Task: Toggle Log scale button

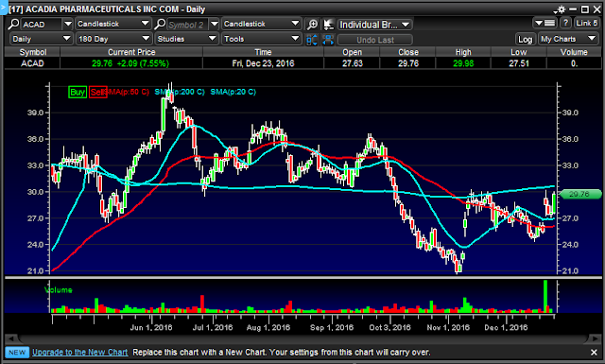Action: click(x=526, y=39)
